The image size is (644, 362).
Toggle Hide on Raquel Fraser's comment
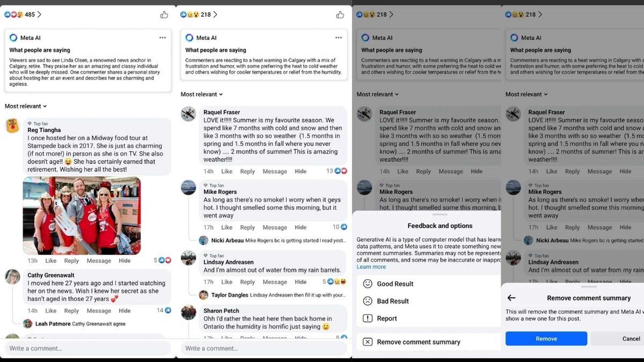click(301, 171)
